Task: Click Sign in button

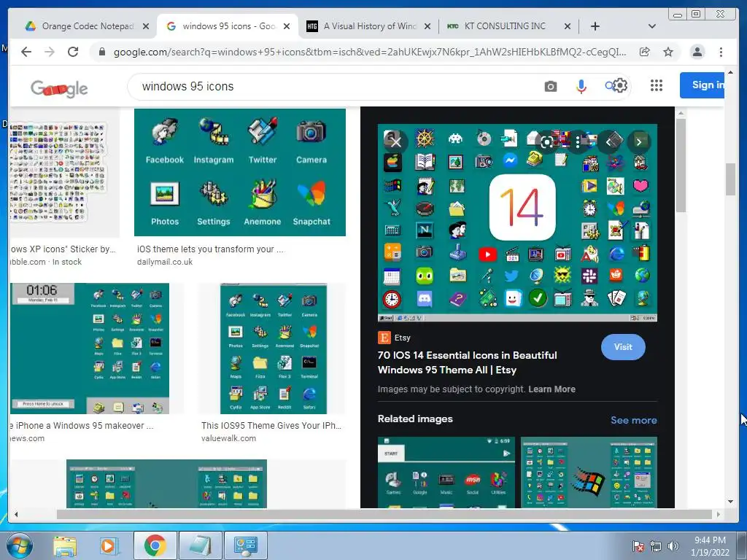Action: [x=703, y=85]
